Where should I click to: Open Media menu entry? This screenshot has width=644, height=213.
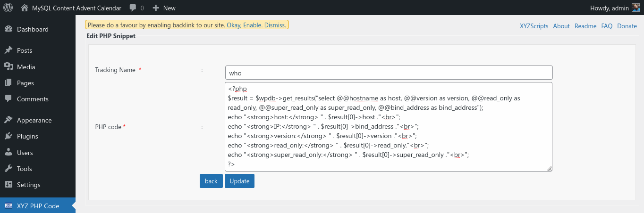26,67
